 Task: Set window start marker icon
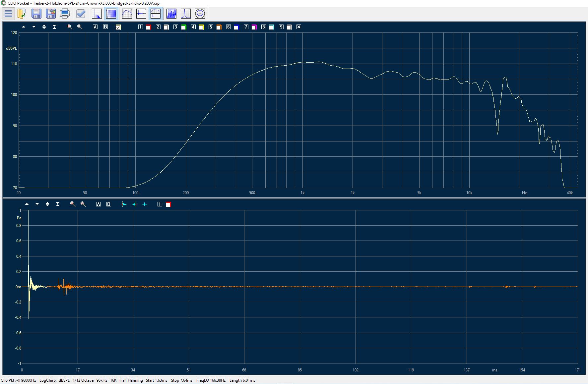click(124, 204)
